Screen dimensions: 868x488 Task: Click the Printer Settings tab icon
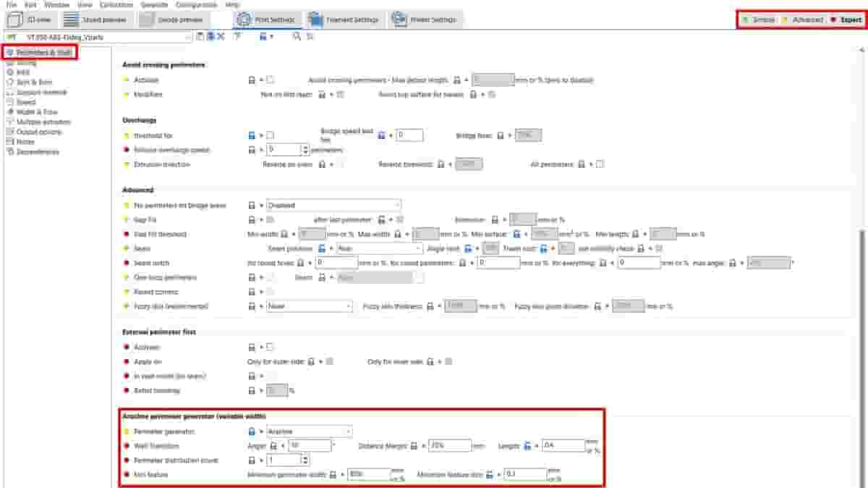tap(399, 20)
